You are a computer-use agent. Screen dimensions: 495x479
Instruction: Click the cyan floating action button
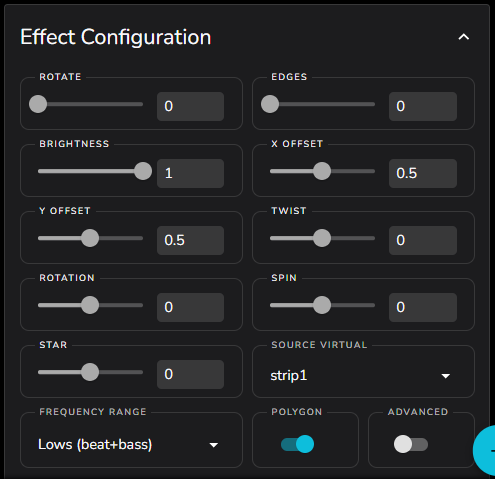(x=485, y=450)
